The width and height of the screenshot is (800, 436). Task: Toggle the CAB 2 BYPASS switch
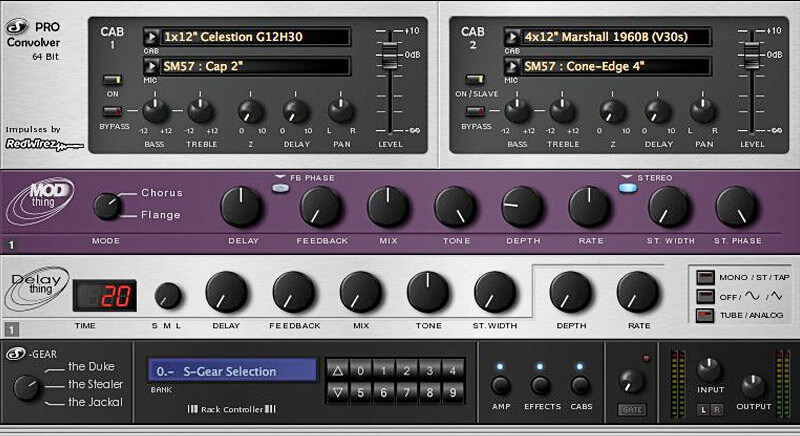(x=474, y=111)
